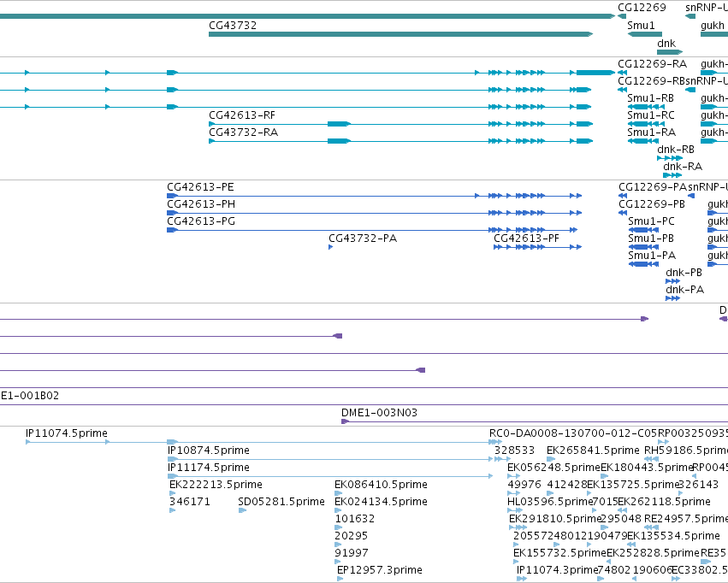The height and width of the screenshot is (583, 728).
Task: Click the DME1-003N03 feature label
Action: [x=379, y=413]
